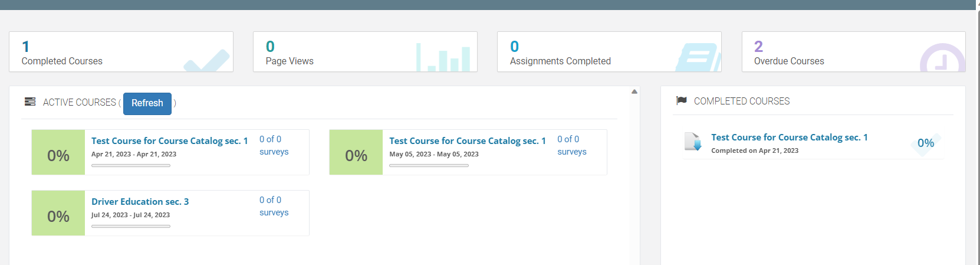Click the Completed Courses checkmark icon
This screenshot has height=265, width=980.
coord(206,61)
